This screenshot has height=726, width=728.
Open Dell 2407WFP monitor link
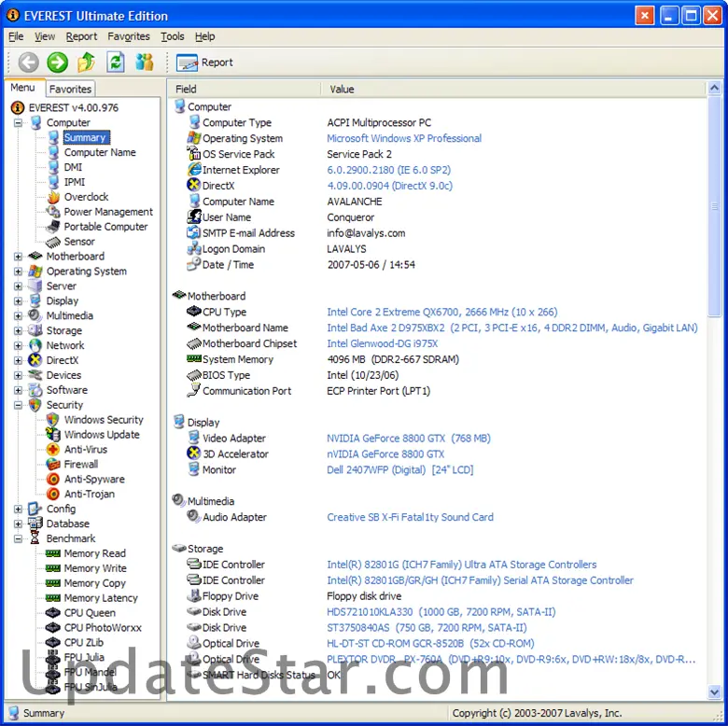click(x=399, y=469)
